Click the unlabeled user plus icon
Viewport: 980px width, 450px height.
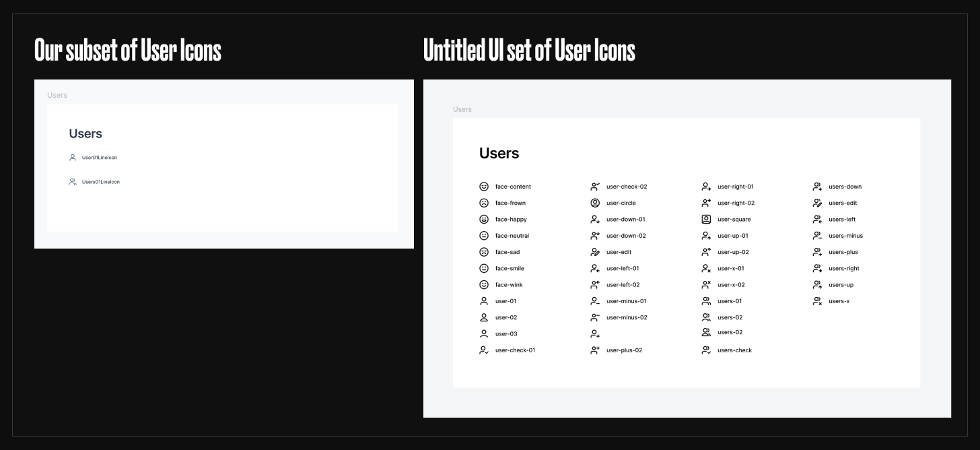[595, 333]
